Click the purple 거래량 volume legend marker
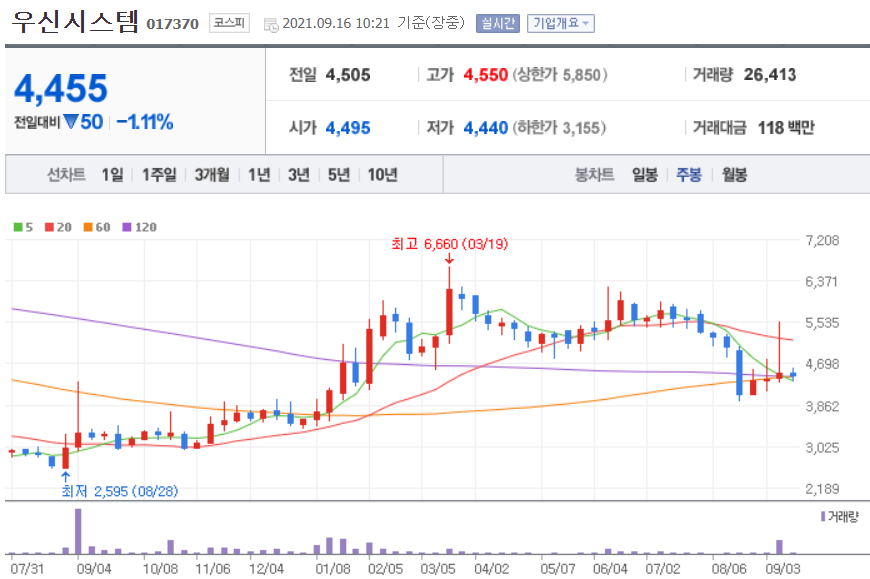The width and height of the screenshot is (870, 579). click(823, 516)
